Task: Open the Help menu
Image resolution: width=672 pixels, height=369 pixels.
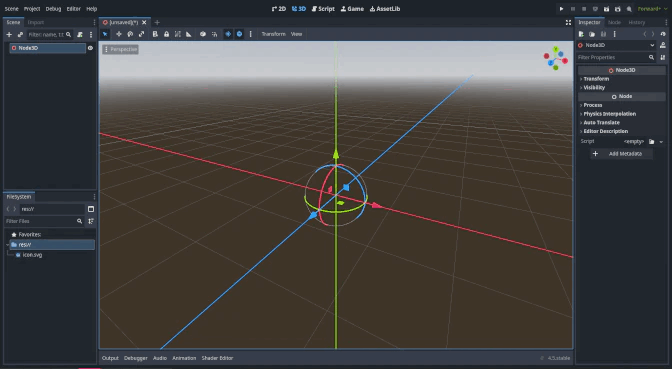Action: [x=92, y=9]
